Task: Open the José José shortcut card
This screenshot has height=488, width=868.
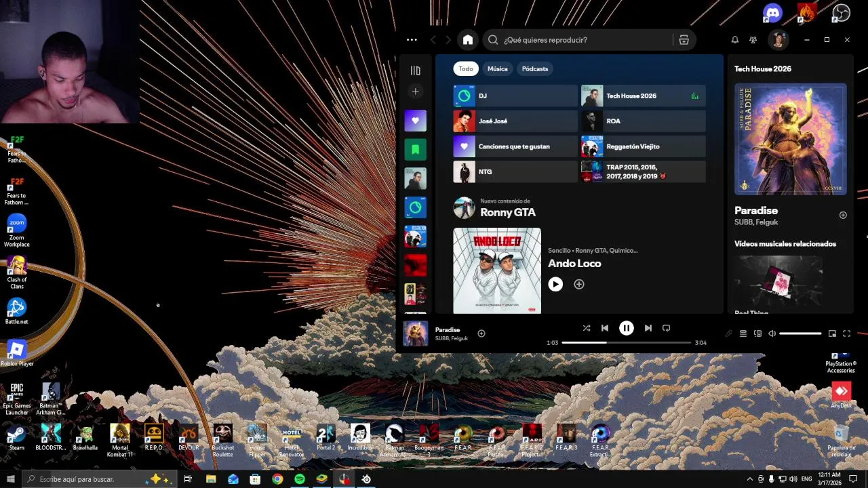Action: pyautogui.click(x=515, y=121)
